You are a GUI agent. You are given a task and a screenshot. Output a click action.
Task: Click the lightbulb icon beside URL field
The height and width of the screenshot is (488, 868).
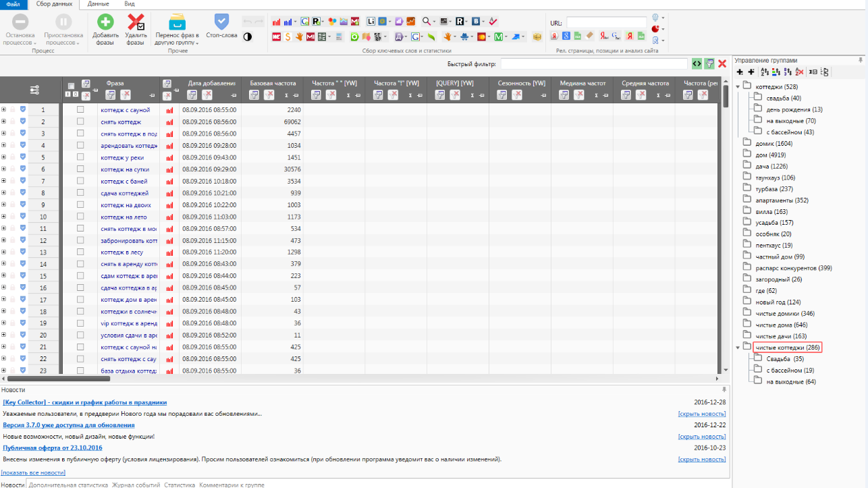click(x=655, y=18)
